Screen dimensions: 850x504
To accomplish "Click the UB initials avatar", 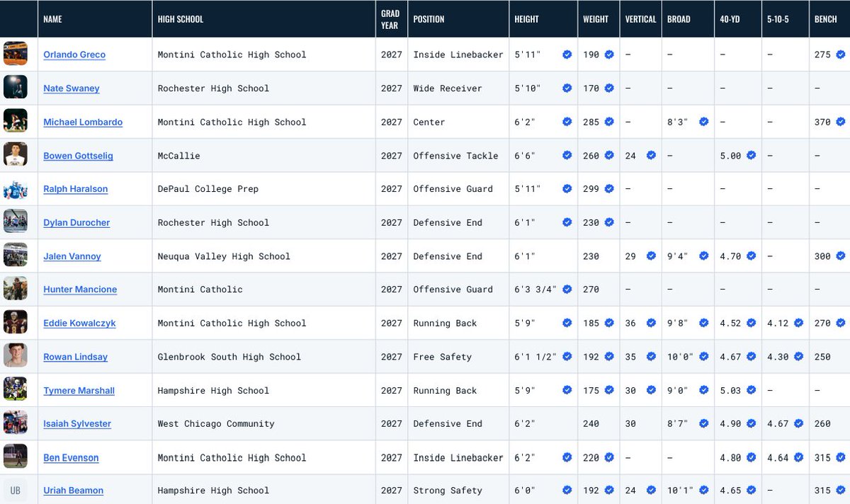I will pos(16,490).
